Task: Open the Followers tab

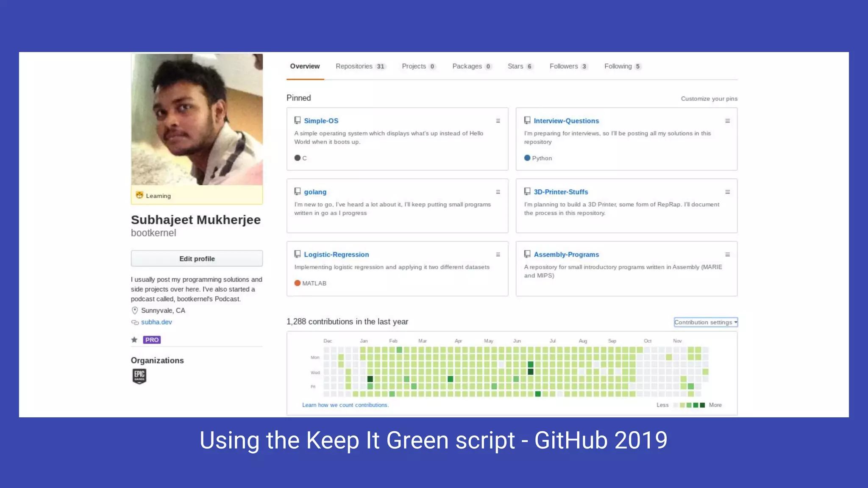Action: (568, 66)
